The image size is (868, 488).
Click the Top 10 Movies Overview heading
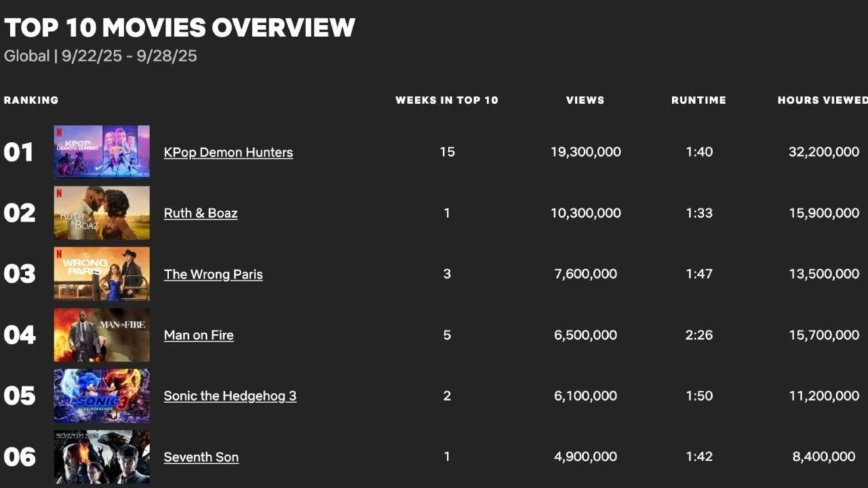pos(180,28)
